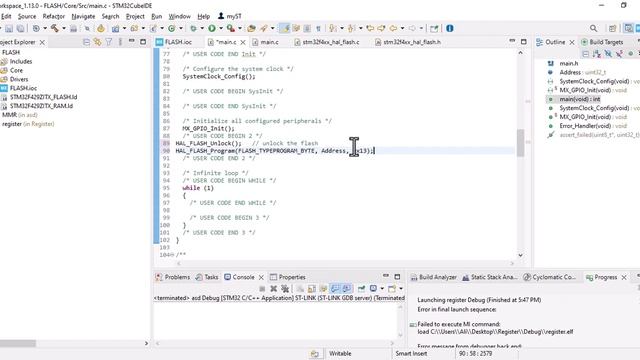640x360 pixels.
Task: Click the Remove Launch icon in Console
Action: pyautogui.click(x=273, y=289)
